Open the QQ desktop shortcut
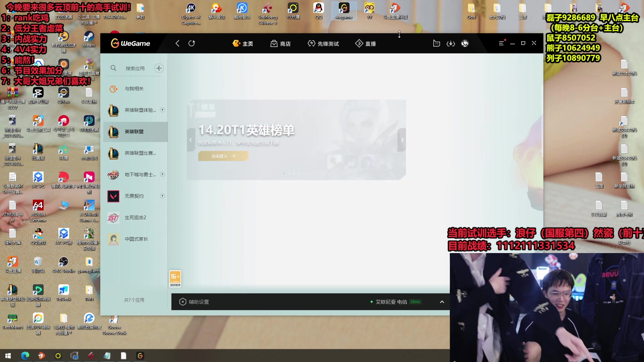This screenshot has width=644, height=362. (318, 11)
